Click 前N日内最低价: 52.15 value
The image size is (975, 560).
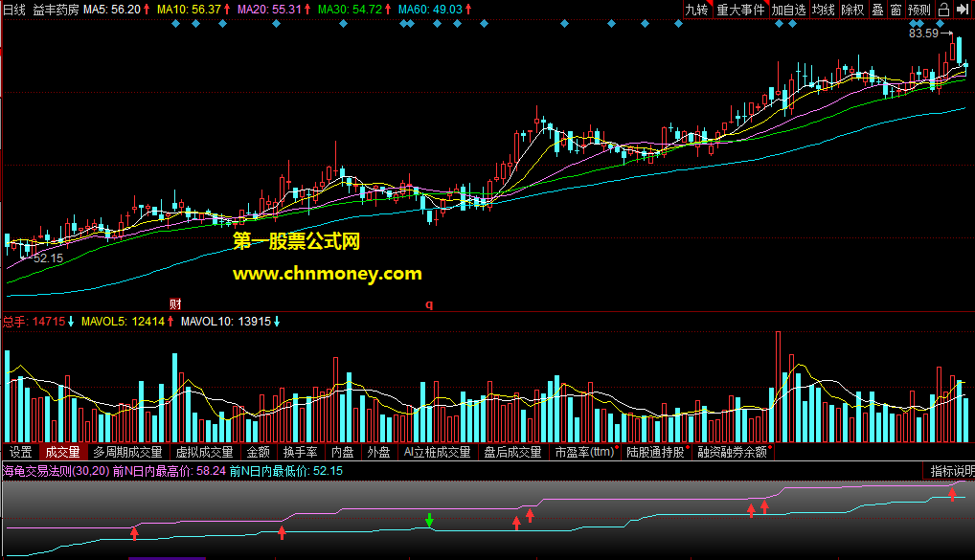[286, 471]
